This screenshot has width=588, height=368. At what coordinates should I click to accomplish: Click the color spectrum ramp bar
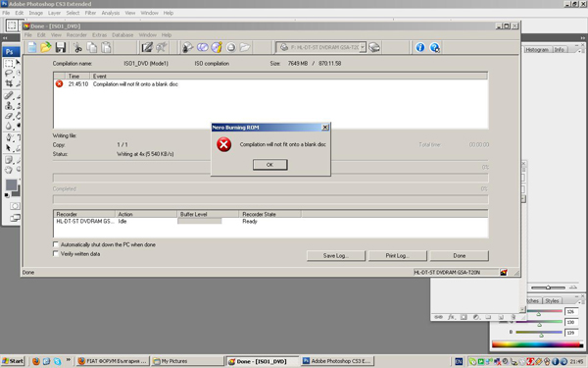537,344
